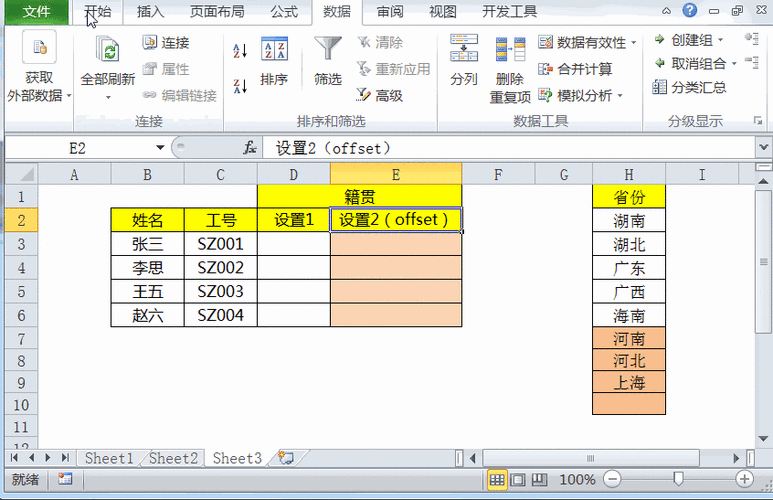The height and width of the screenshot is (500, 773).
Task: Go to the first sheet tab arrow
Action: click(14, 458)
